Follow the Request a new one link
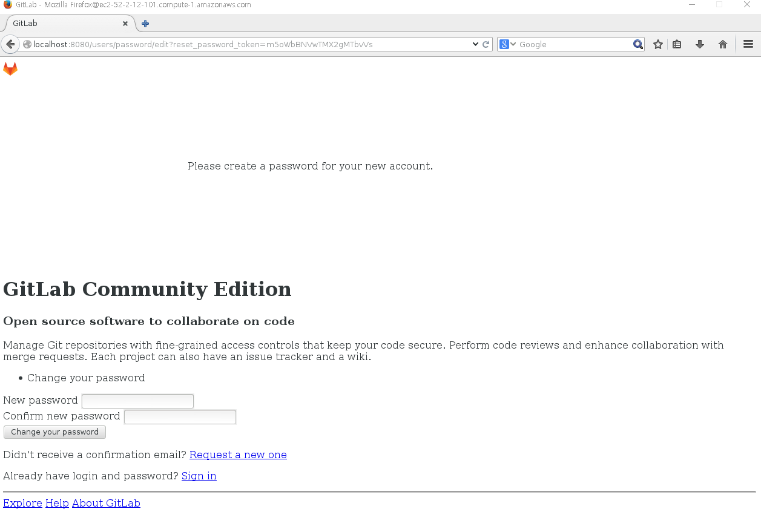This screenshot has height=532, width=761. [238, 455]
